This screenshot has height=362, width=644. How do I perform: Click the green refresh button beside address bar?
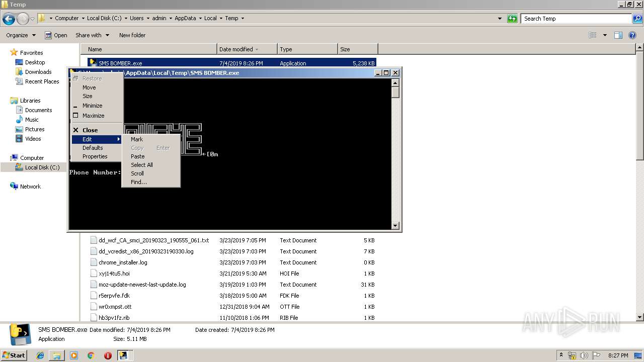(x=512, y=19)
